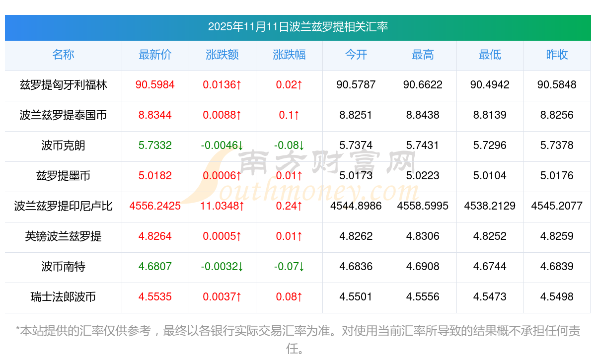Click the 兹罗提匈牙利福林 row name
Image resolution: width=596 pixels, height=364 pixels.
point(63,85)
